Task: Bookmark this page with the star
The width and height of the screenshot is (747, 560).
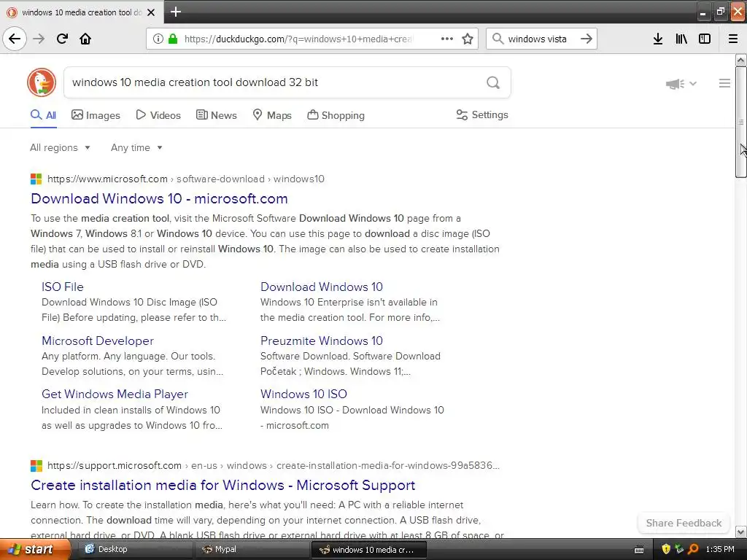Action: click(x=468, y=39)
